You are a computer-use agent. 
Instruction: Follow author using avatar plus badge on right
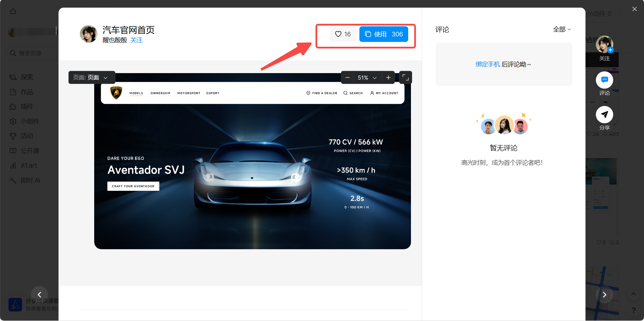610,50
